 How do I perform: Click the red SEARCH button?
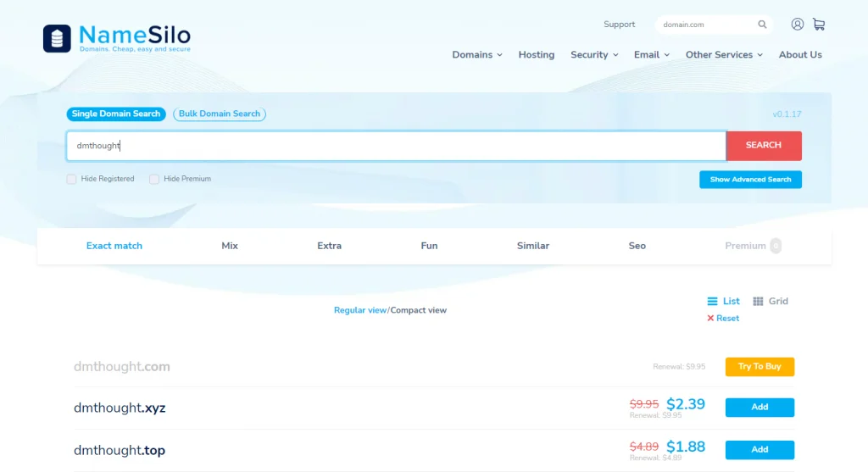764,146
